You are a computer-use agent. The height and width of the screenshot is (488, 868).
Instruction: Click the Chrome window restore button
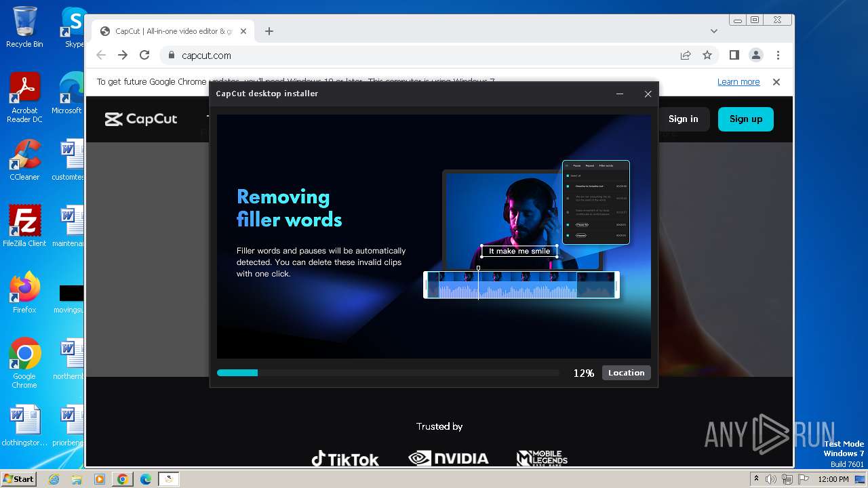point(754,20)
